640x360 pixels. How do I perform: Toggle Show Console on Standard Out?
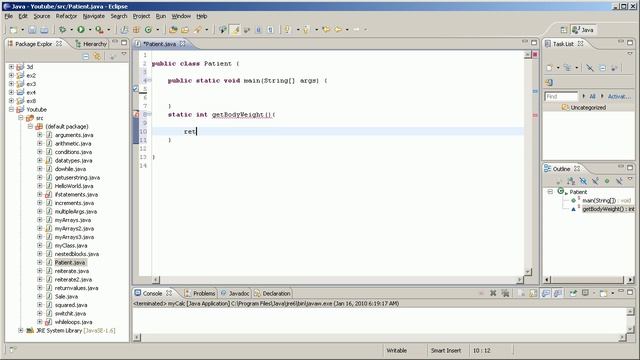[546, 293]
